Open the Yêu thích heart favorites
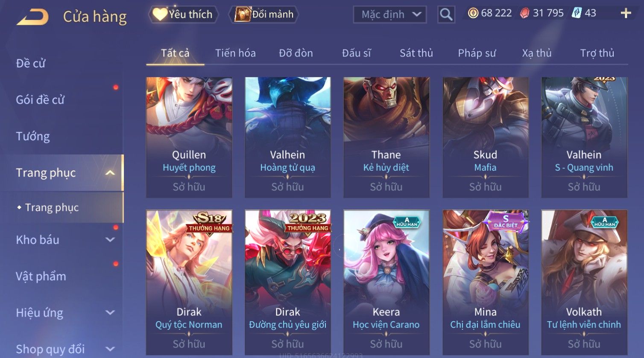644x358 pixels. (160, 14)
